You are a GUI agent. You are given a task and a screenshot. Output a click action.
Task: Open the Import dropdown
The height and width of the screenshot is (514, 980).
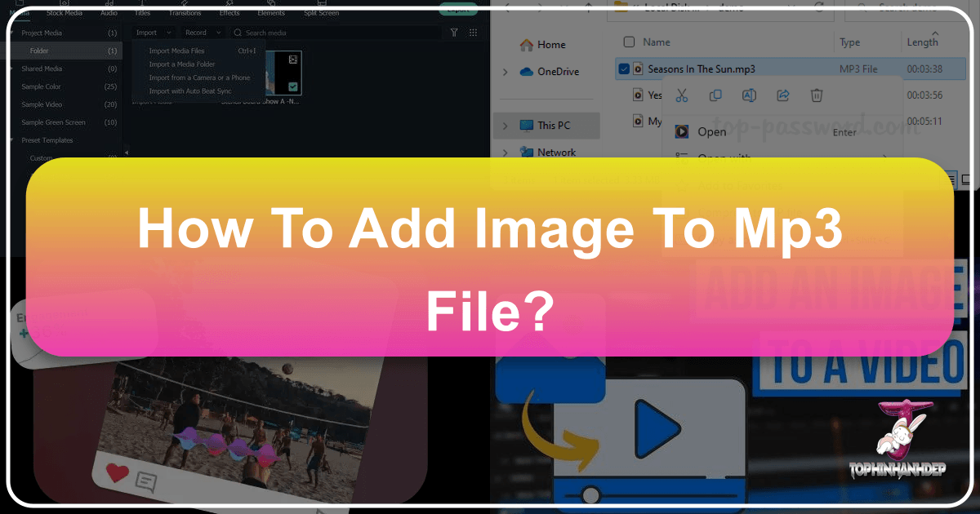pos(154,33)
